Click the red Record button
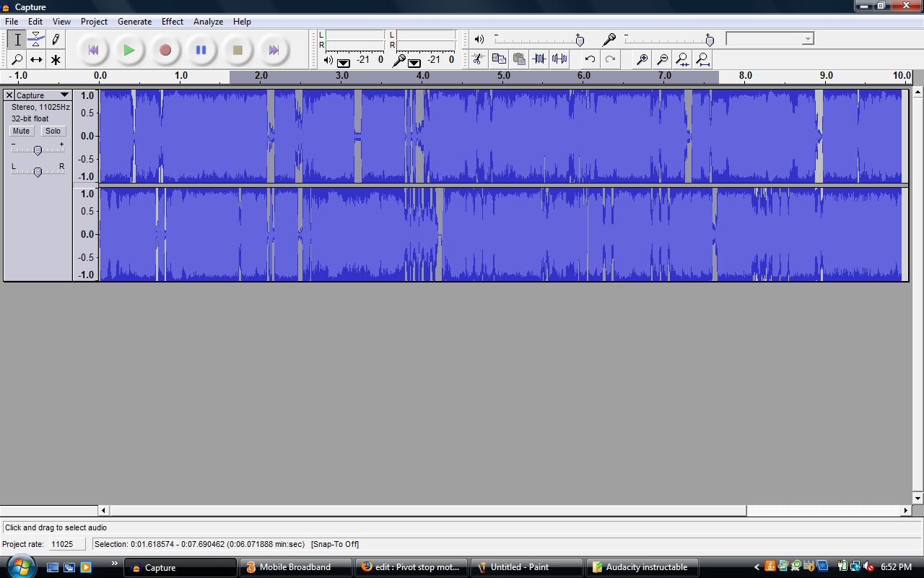Image resolution: width=924 pixels, height=578 pixels. 165,50
